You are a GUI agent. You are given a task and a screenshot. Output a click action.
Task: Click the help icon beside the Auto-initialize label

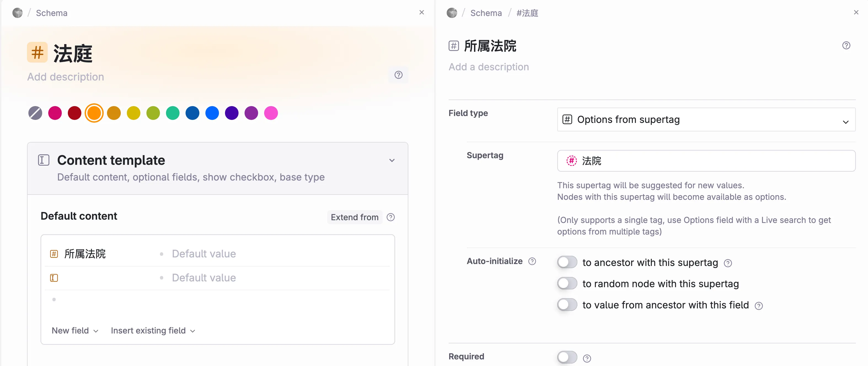point(532,261)
